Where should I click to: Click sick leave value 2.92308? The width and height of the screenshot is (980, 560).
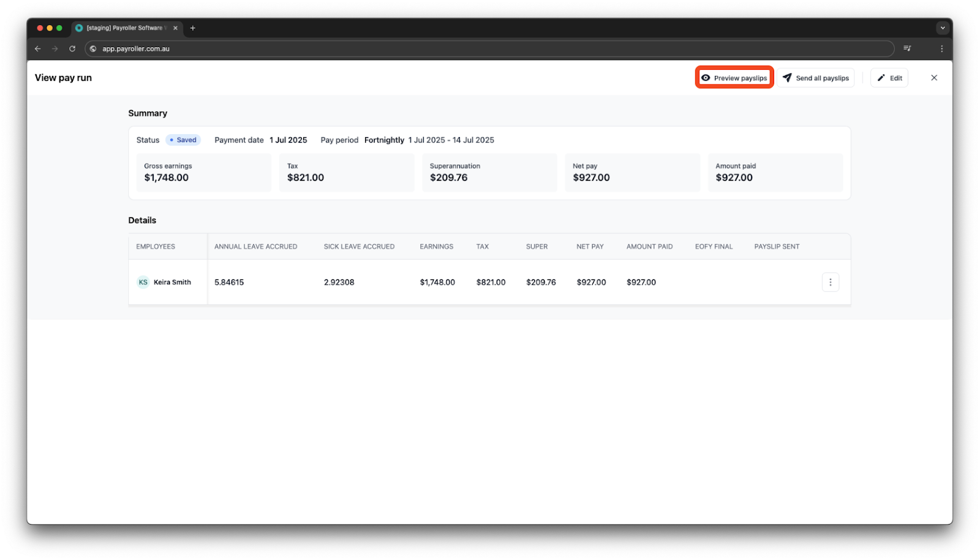339,282
